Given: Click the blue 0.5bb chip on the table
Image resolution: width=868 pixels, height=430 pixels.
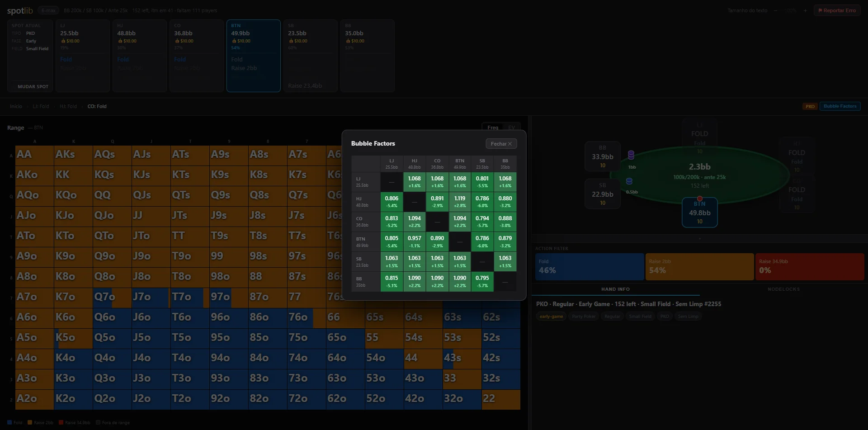Looking at the screenshot, I should point(629,181).
